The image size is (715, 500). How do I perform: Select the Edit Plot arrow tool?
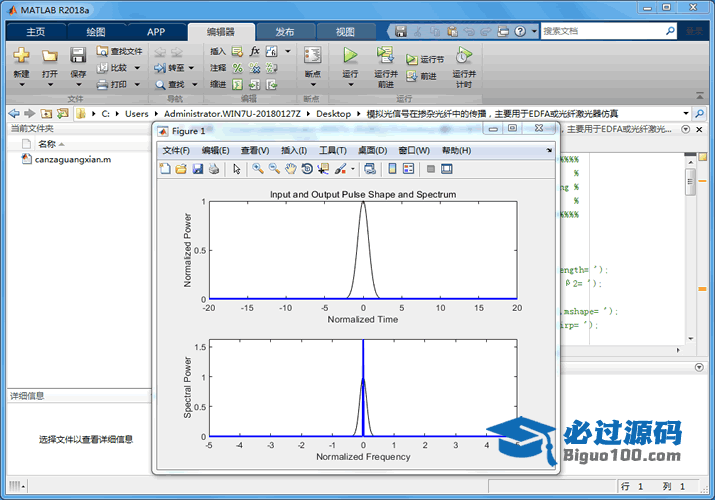coord(236,169)
